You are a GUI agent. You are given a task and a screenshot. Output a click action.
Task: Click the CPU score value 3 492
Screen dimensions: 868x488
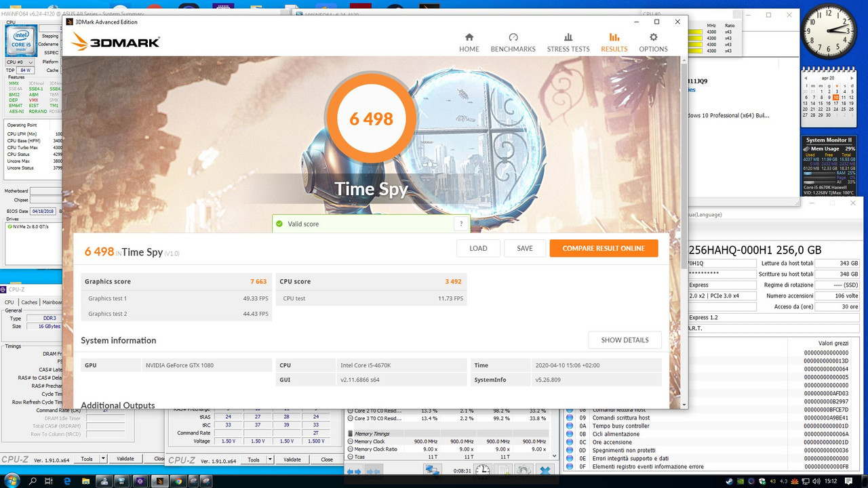pyautogui.click(x=454, y=281)
